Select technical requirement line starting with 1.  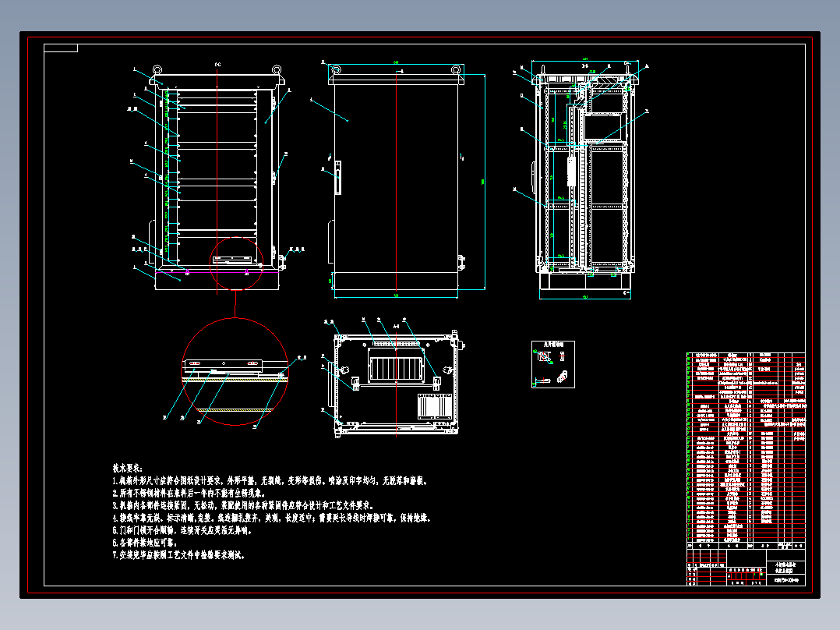tap(270, 481)
